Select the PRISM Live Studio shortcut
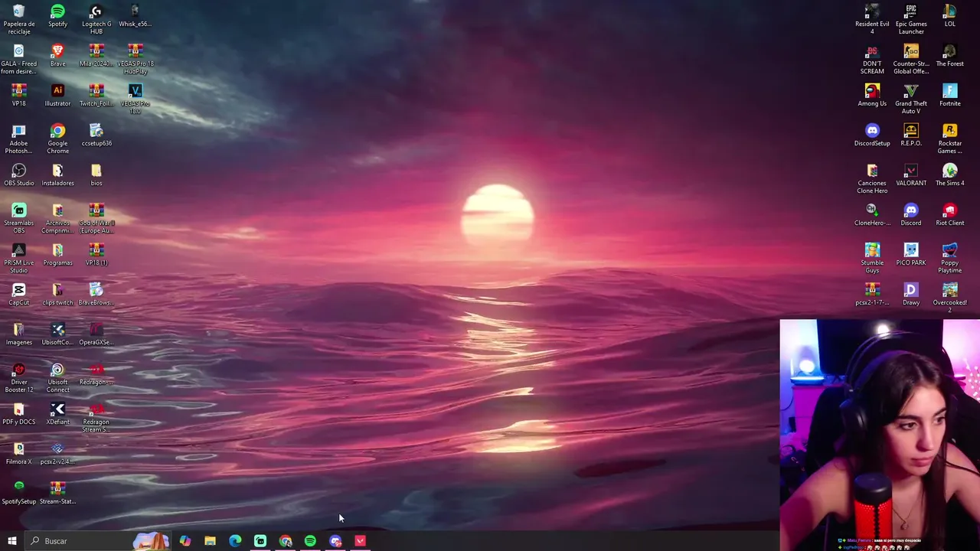This screenshot has width=980, height=551. click(x=18, y=257)
